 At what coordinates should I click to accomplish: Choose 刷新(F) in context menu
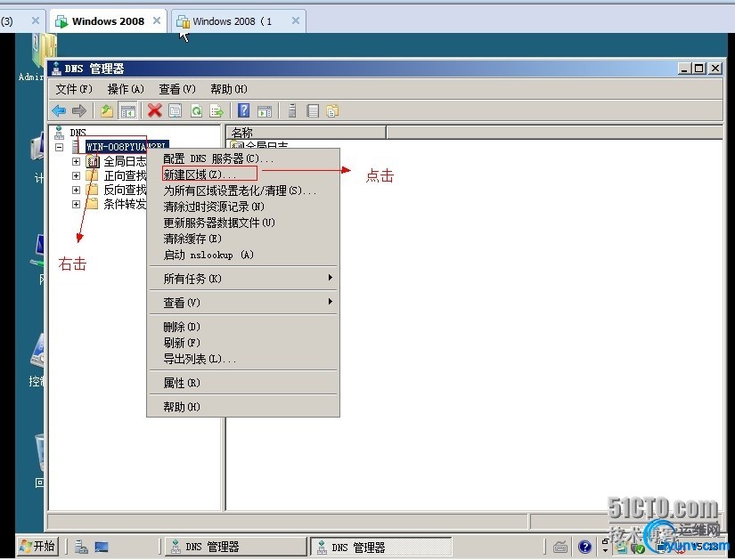pos(243,342)
